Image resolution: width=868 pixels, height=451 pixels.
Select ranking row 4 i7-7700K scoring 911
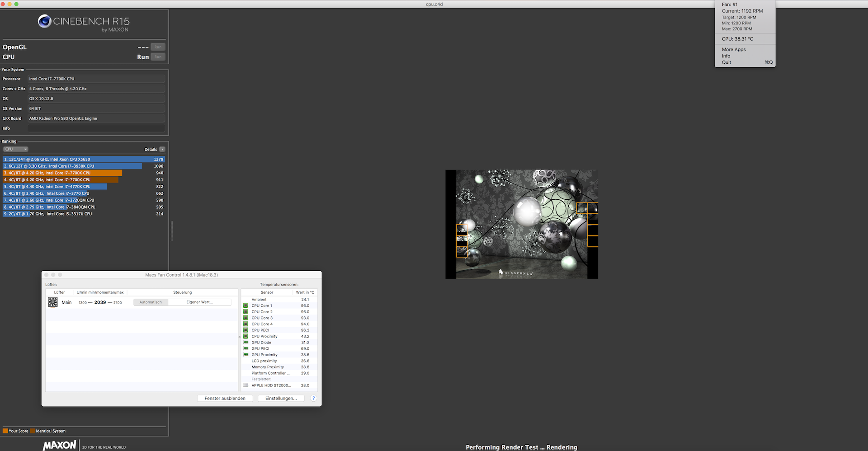(x=84, y=179)
